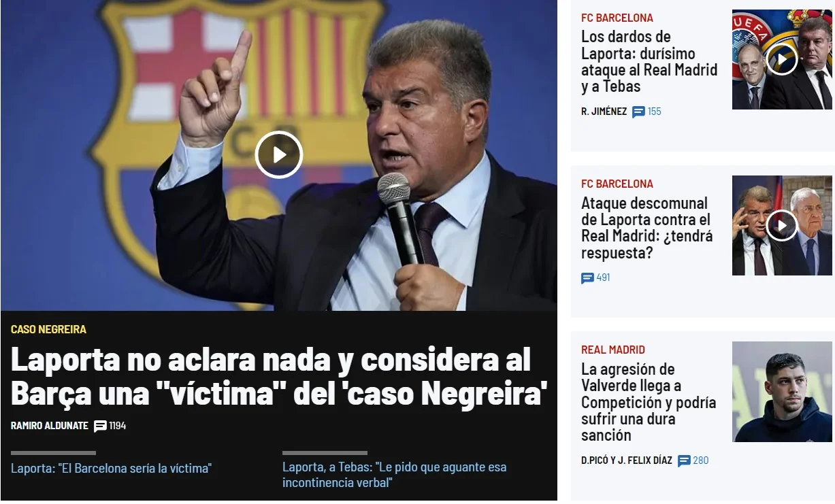The height and width of the screenshot is (504, 835).
Task: Open comments icon showing 1194
Action: (x=100, y=426)
